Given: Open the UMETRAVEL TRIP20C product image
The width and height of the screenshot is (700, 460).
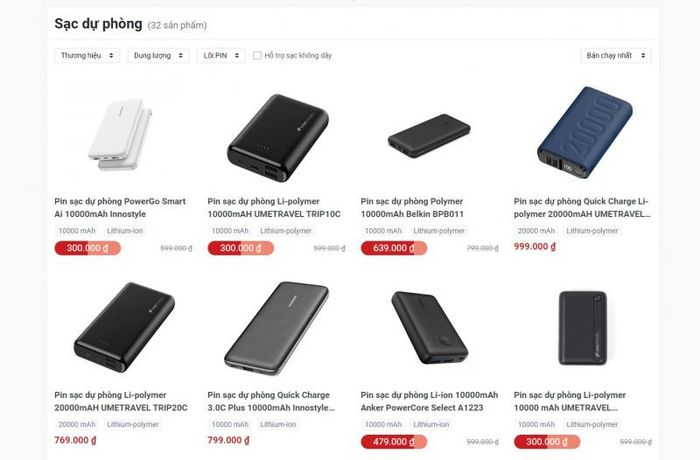Looking at the screenshot, I should (x=124, y=327).
